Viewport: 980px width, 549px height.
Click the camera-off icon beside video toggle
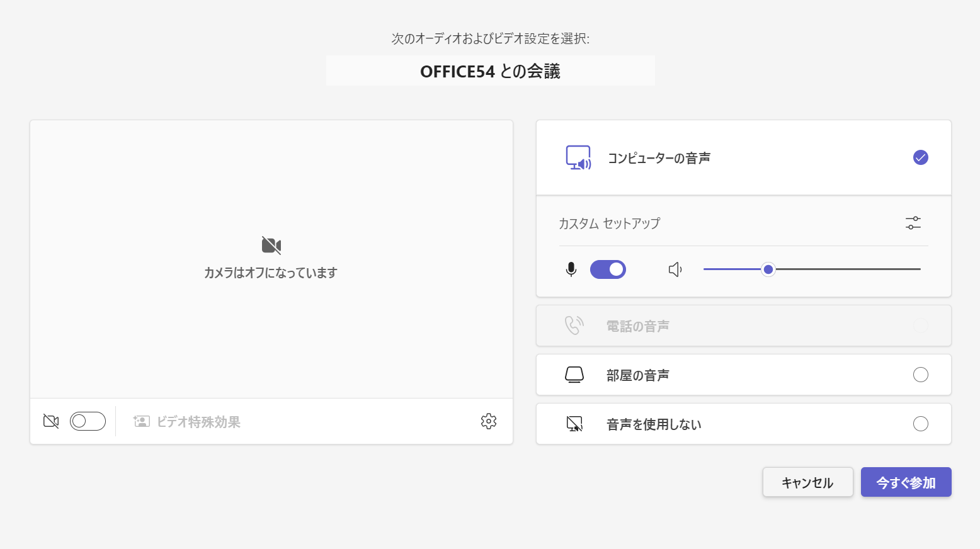point(51,421)
